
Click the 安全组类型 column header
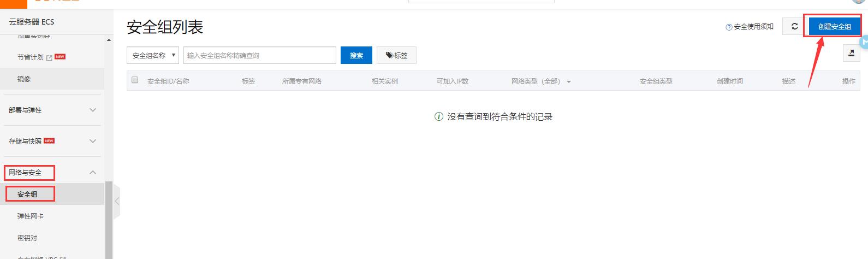point(656,81)
